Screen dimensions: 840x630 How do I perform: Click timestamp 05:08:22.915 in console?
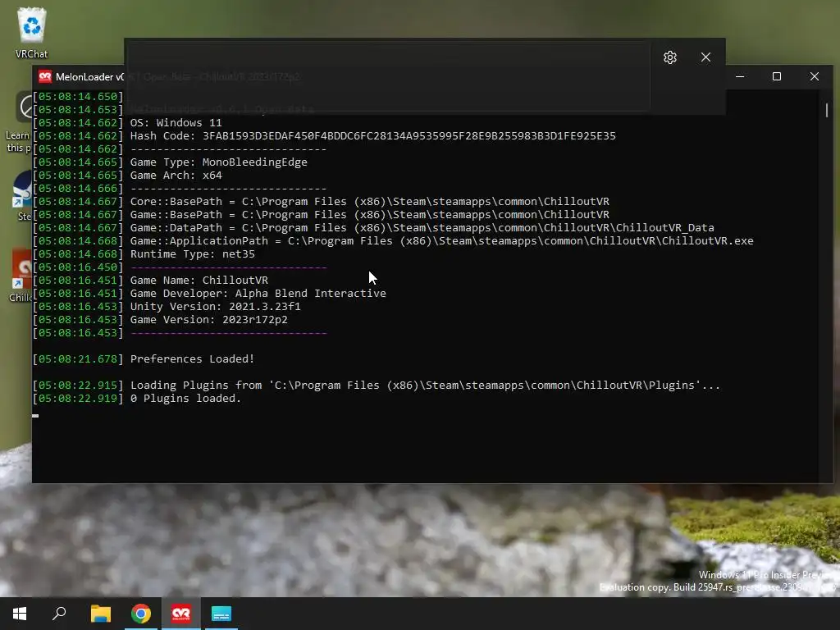(x=78, y=386)
